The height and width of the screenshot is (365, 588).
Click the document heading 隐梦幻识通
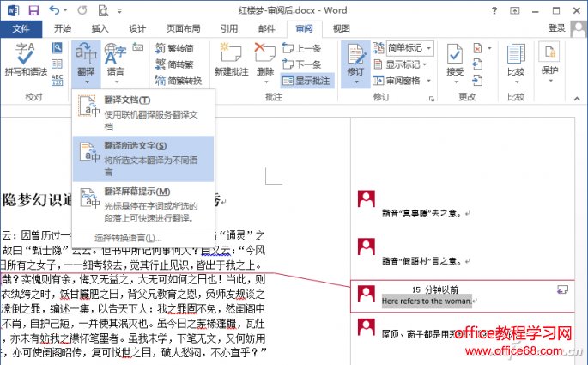[38, 200]
